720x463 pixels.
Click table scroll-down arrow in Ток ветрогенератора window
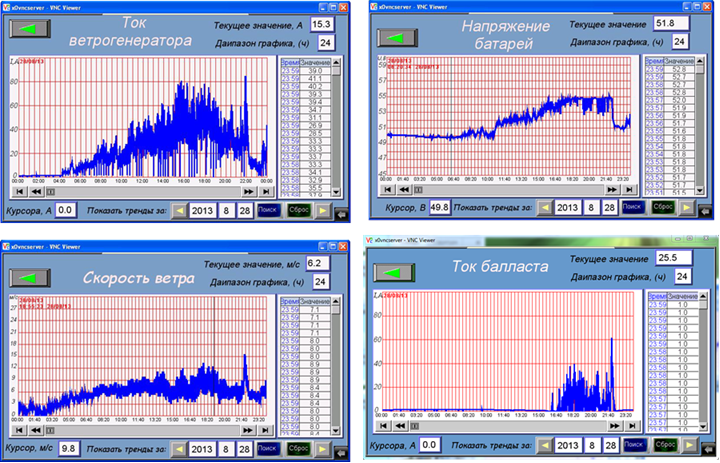336,192
